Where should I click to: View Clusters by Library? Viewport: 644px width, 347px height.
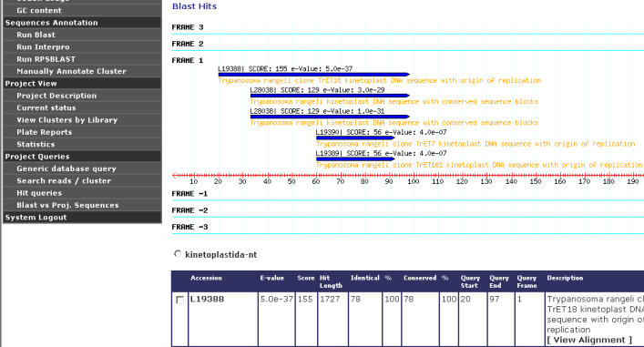(66, 120)
